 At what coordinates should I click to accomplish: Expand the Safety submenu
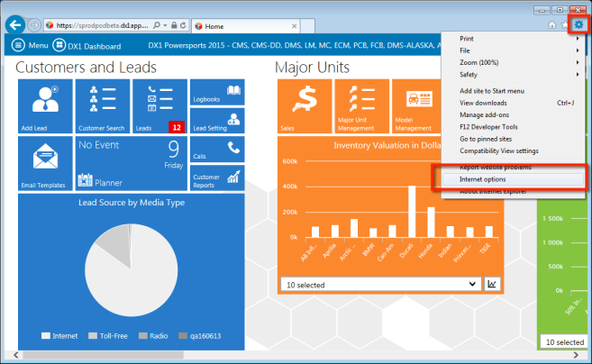click(x=514, y=75)
